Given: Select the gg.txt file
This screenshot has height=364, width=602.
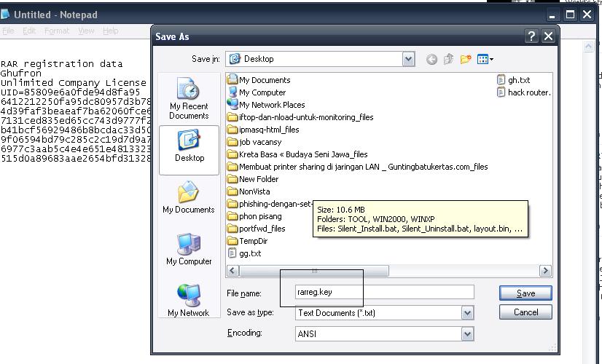Looking at the screenshot, I should pyautogui.click(x=245, y=253).
